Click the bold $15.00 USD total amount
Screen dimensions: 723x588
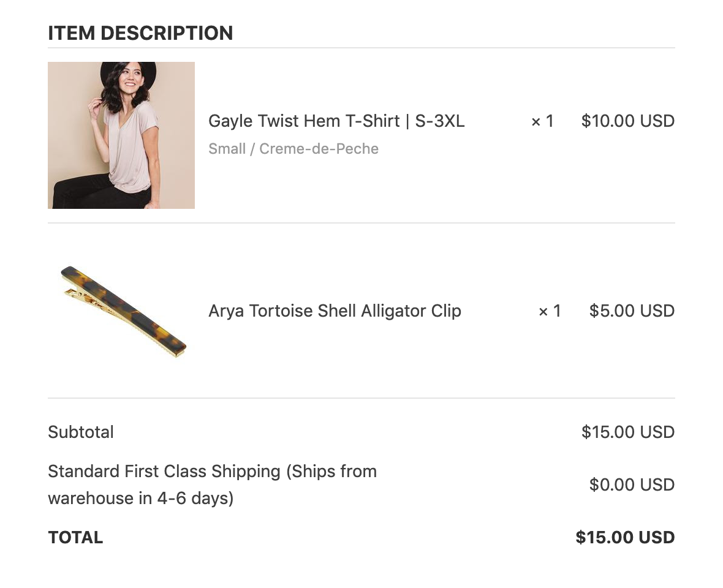tap(625, 537)
